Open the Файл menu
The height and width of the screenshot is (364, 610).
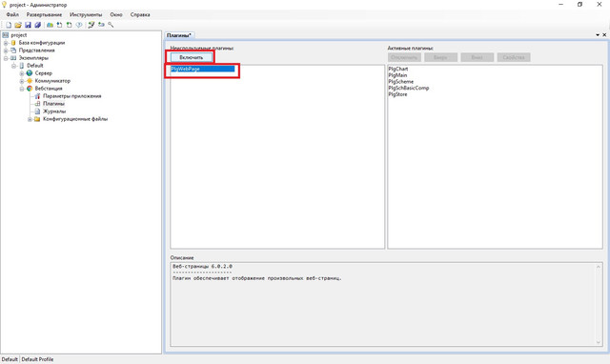click(x=12, y=15)
